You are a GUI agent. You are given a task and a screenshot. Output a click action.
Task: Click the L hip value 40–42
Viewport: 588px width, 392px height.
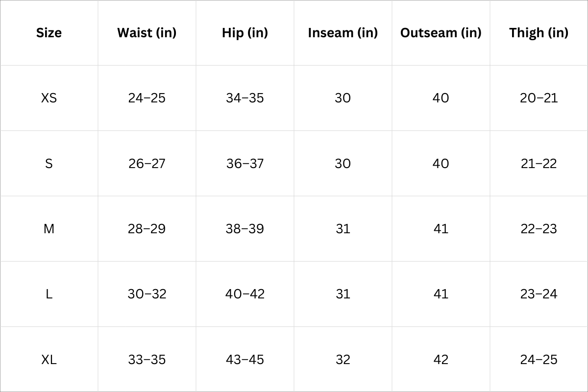click(x=245, y=294)
